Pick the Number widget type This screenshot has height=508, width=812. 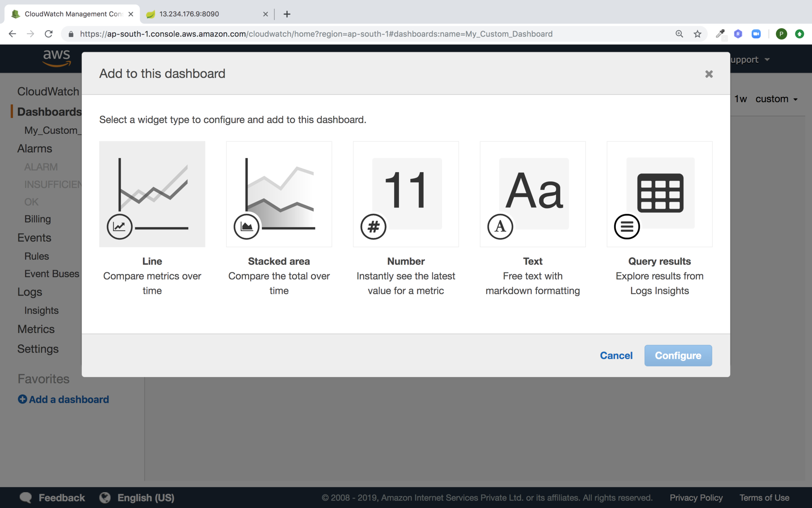[406, 194]
